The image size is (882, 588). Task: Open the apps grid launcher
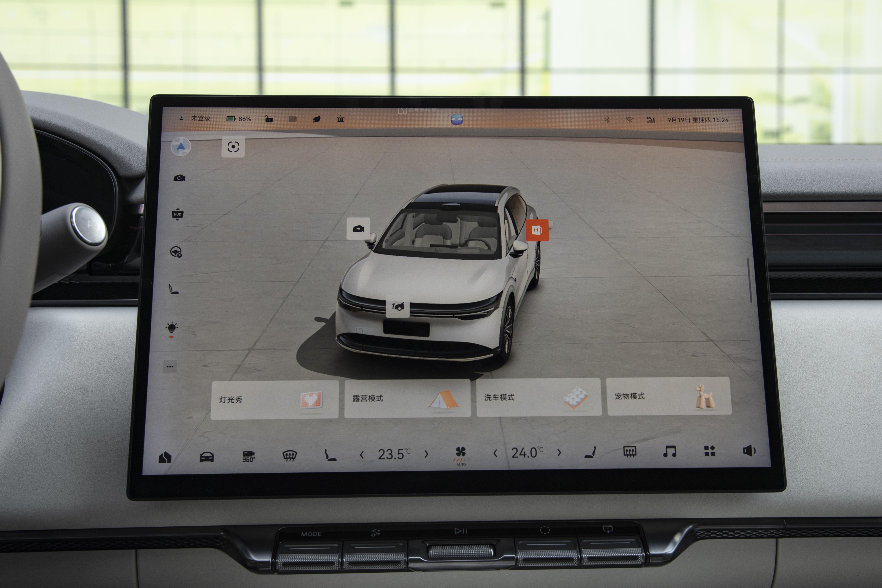pyautogui.click(x=710, y=451)
